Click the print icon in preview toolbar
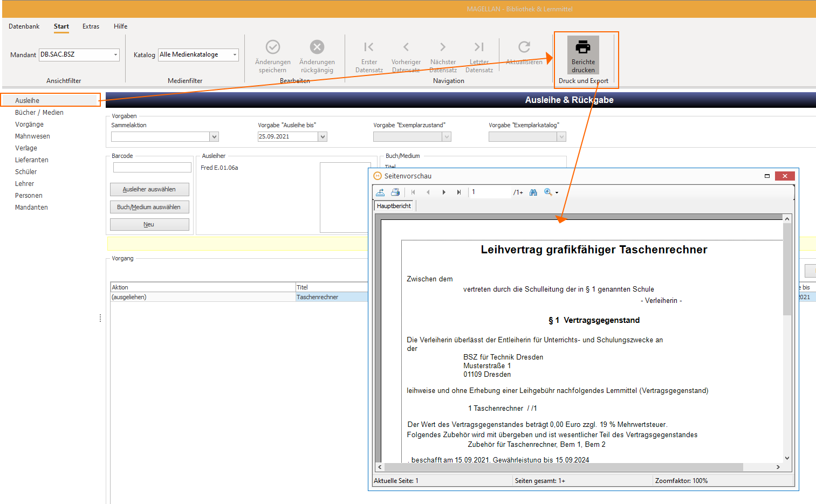 click(x=395, y=192)
